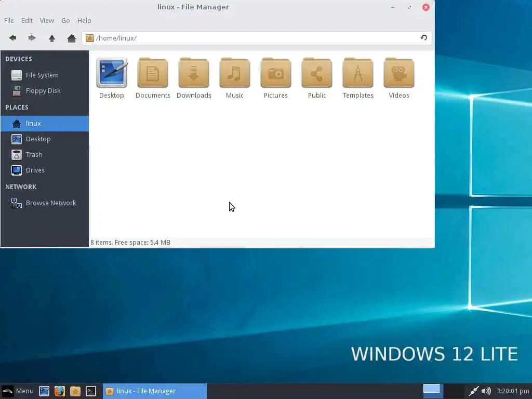
Task: Open the taskbar Menu button
Action: click(x=18, y=391)
